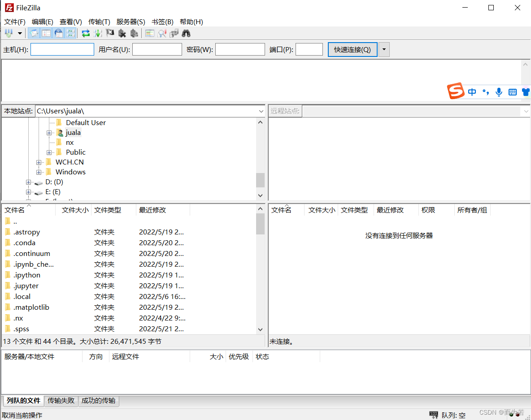Toggle transfer queue display
The height and width of the screenshot is (420, 531).
[70, 33]
